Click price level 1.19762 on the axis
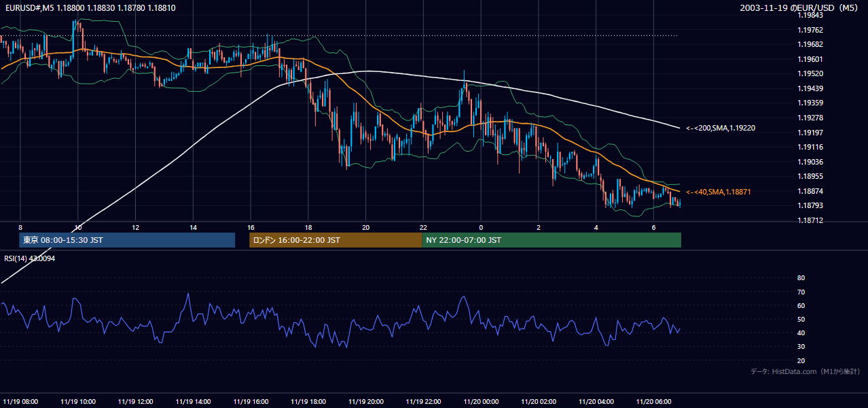Image resolution: width=868 pixels, height=408 pixels. pos(810,30)
